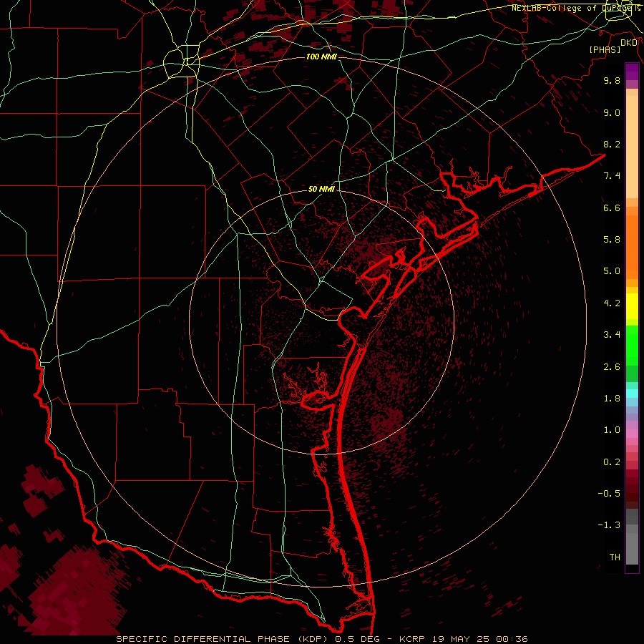This screenshot has height=644, width=644.
Task: Select the 9.8 value on the legend
Action: (612, 80)
